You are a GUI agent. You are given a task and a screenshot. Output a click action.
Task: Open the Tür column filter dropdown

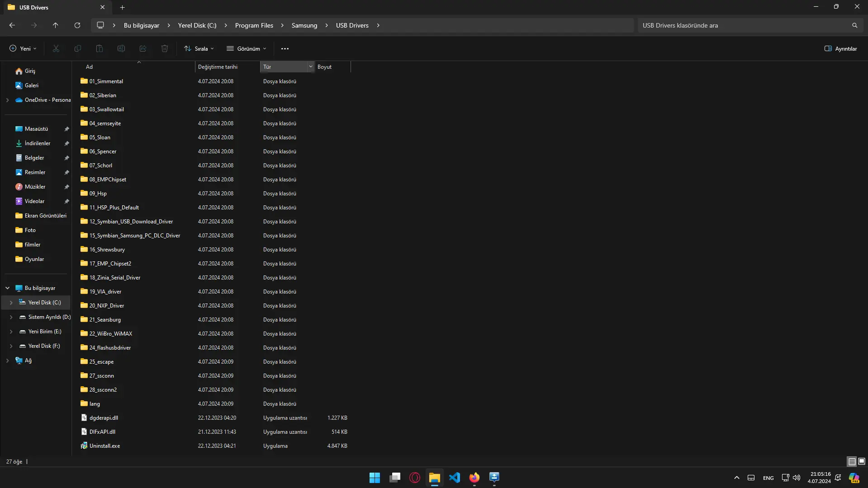click(x=311, y=67)
